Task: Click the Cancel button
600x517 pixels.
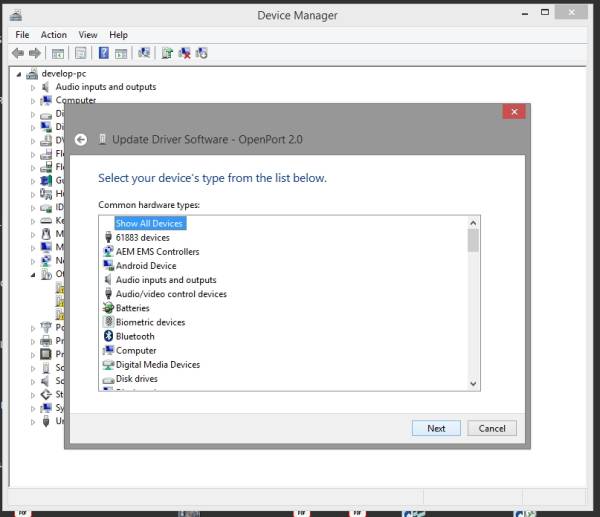Action: (492, 428)
